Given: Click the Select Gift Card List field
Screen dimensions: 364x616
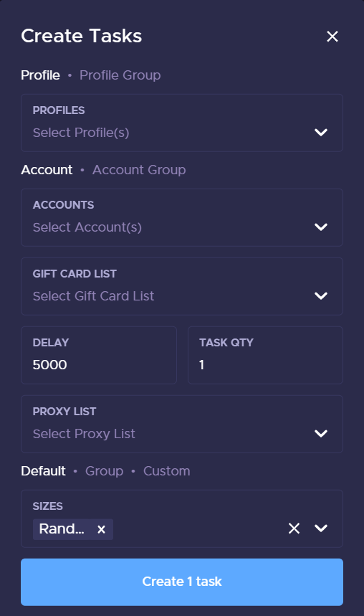Looking at the screenshot, I should [x=182, y=286].
